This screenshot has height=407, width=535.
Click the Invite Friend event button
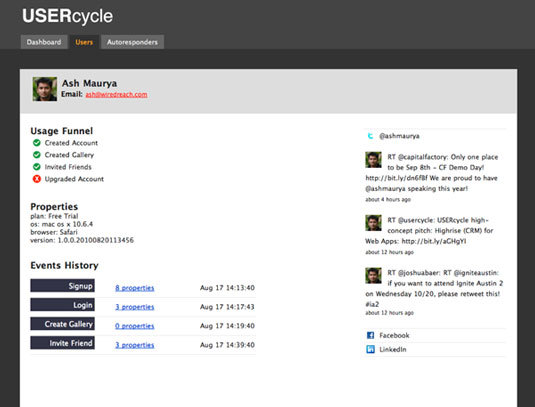click(x=62, y=343)
